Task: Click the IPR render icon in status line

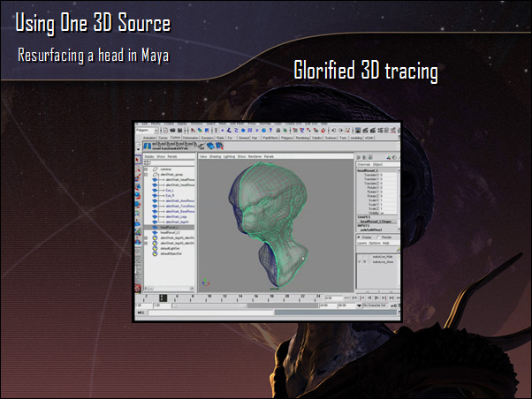Action: click(373, 130)
